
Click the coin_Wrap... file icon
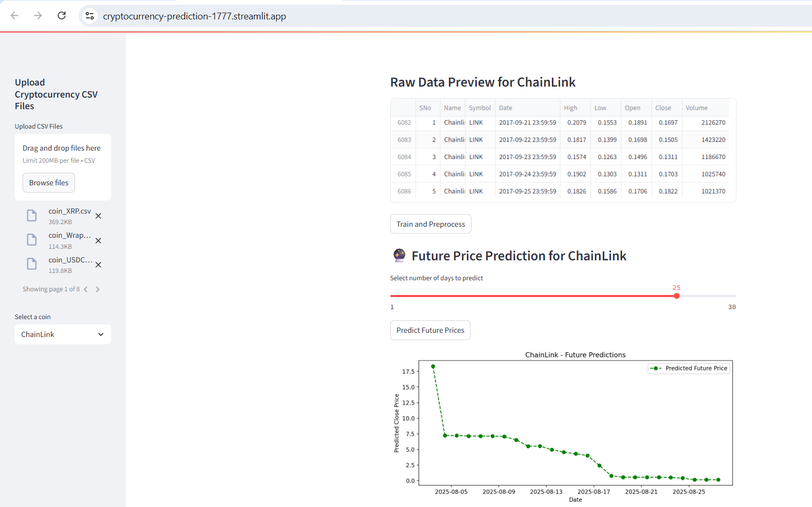point(32,240)
